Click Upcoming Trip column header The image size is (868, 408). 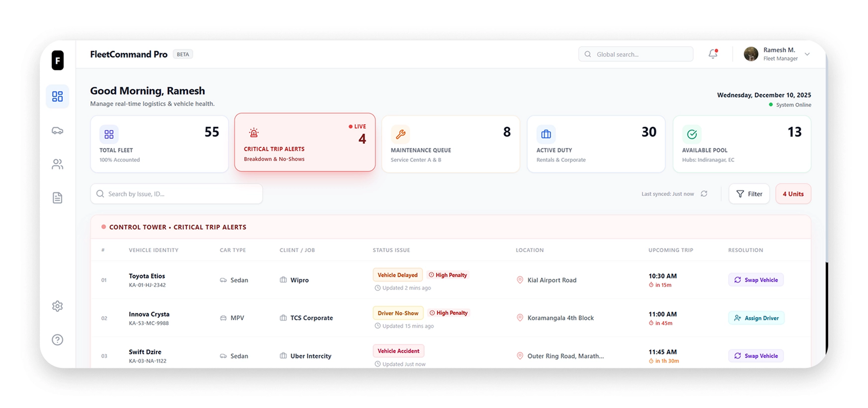click(x=671, y=250)
